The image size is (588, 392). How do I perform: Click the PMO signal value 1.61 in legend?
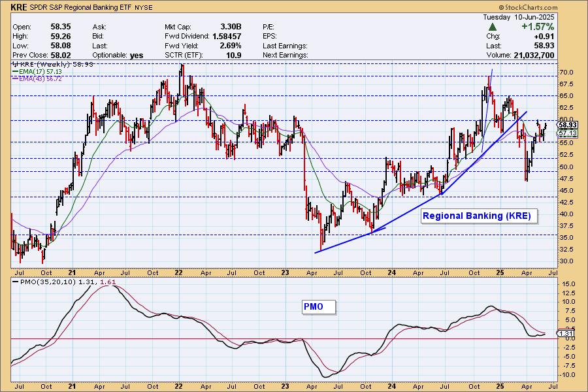click(108, 282)
